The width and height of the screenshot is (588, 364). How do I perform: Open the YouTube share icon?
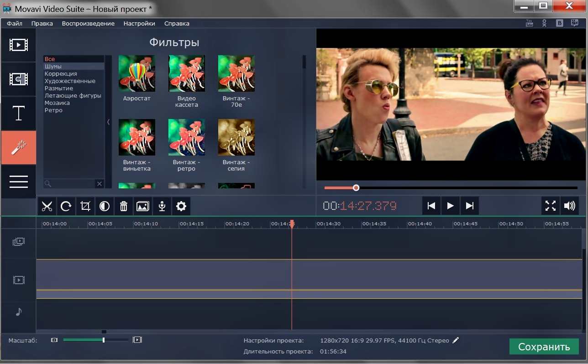tap(530, 23)
